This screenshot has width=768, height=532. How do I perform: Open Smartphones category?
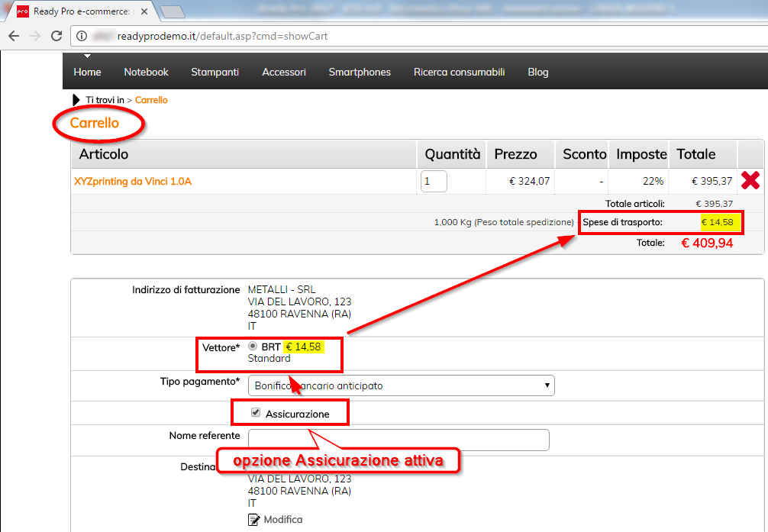(x=360, y=72)
